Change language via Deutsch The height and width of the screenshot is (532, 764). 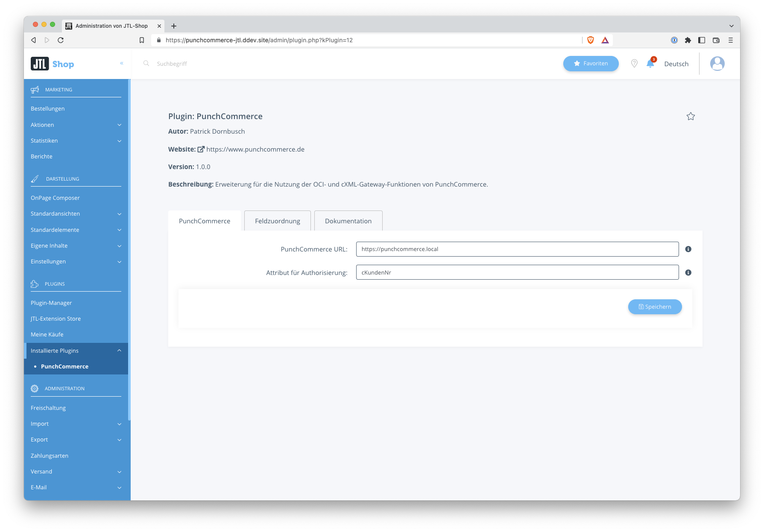pos(676,64)
